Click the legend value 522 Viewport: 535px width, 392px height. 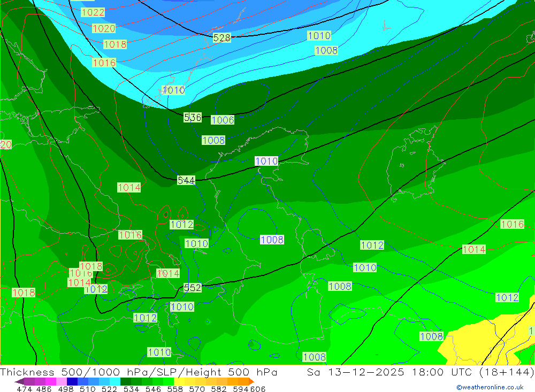(109, 389)
